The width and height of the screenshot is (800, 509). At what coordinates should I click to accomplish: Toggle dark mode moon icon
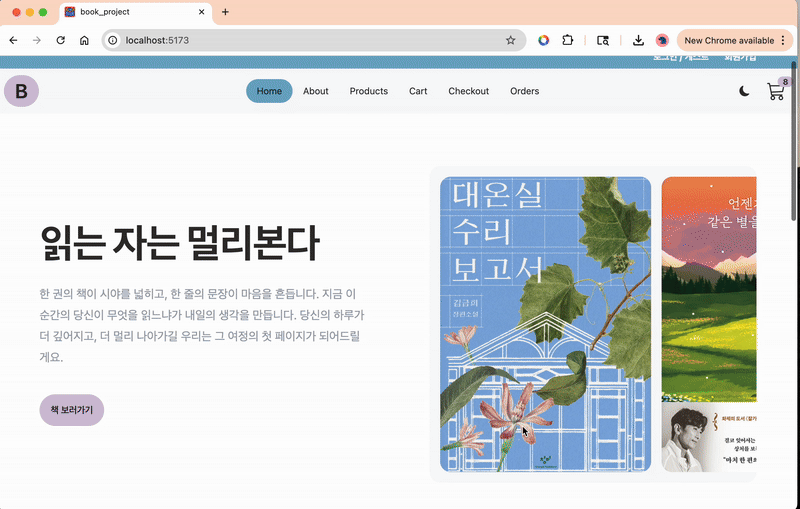[x=744, y=91]
